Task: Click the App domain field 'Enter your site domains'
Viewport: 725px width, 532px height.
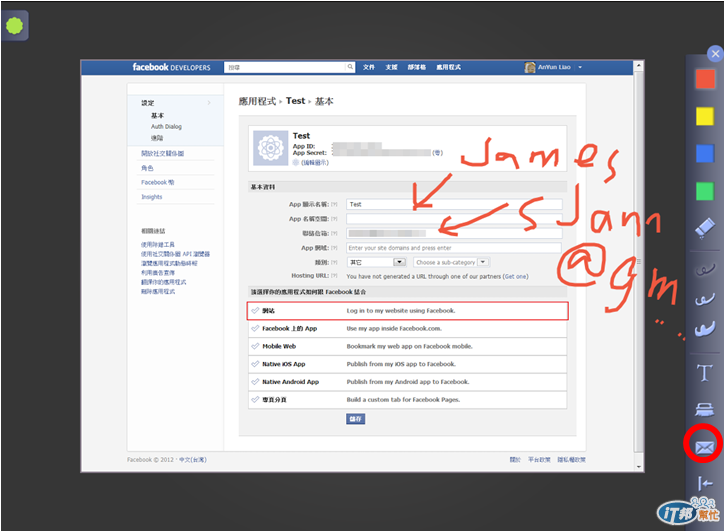Action: (454, 248)
